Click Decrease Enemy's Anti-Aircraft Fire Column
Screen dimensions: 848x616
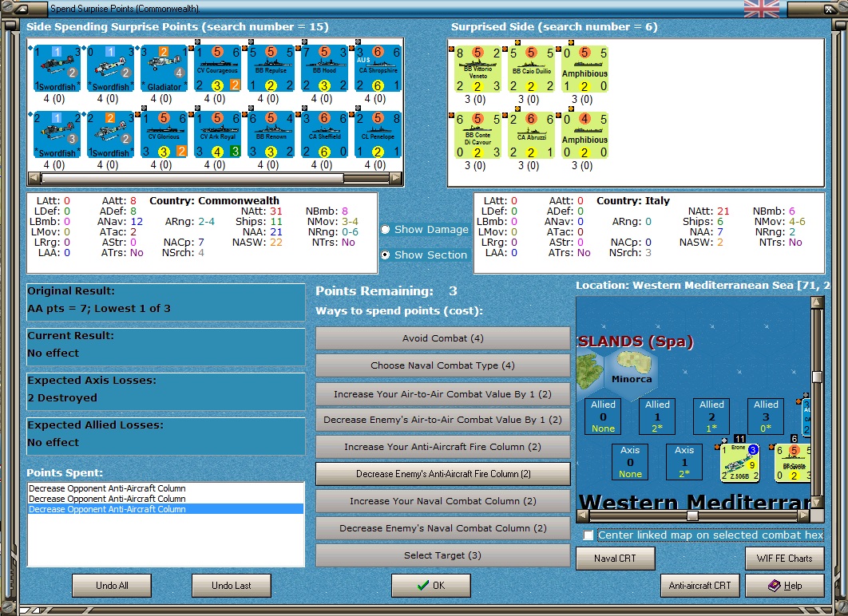click(x=443, y=474)
